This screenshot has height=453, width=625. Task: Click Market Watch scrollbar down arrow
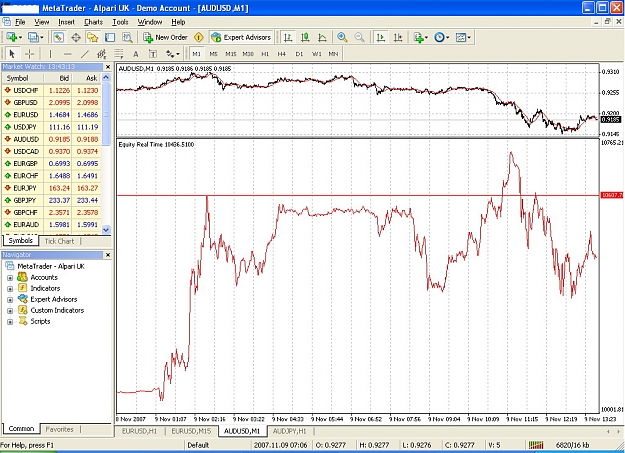coord(106,230)
